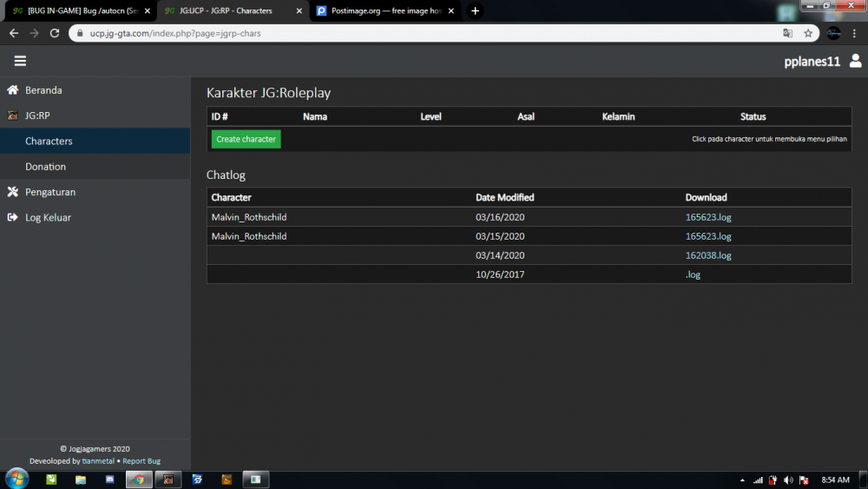Open Beranda in sidebar

(95, 89)
